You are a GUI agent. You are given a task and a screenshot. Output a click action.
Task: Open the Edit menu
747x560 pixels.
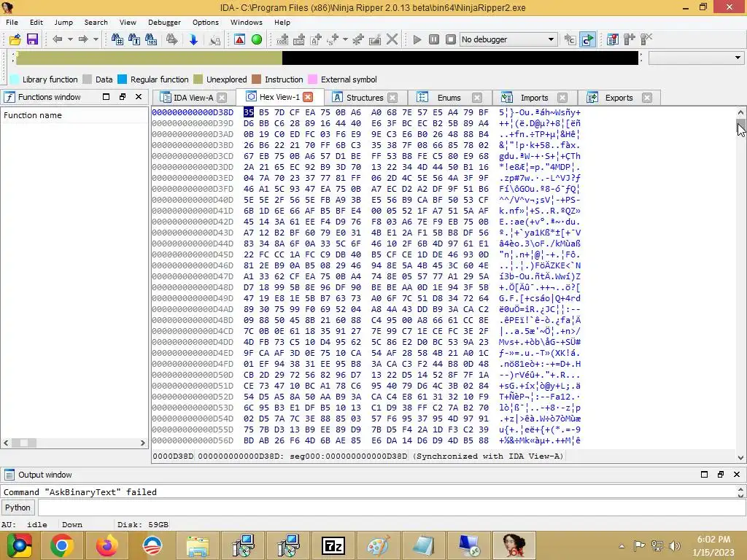tap(36, 23)
